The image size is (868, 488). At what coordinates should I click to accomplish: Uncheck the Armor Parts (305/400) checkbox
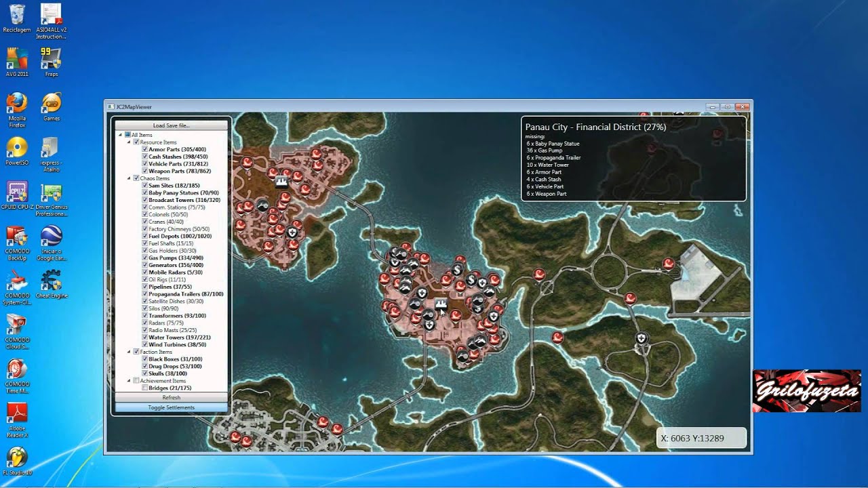coord(144,149)
